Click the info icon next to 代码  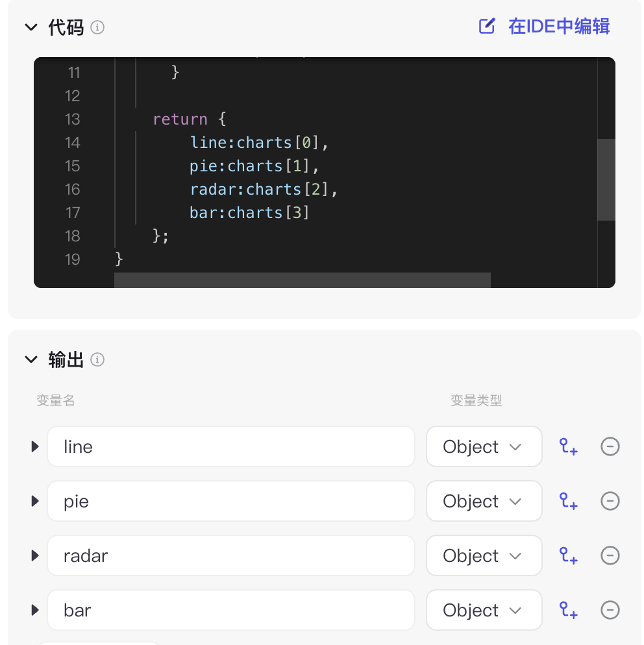97,27
